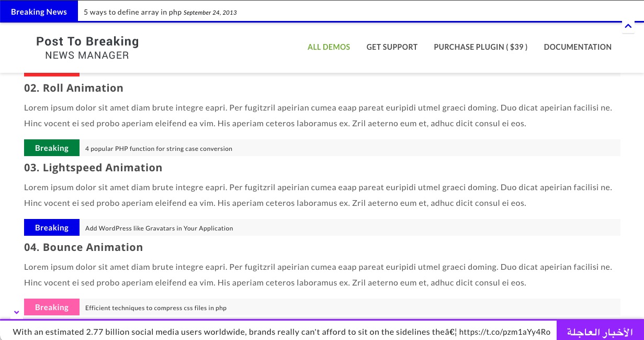Click the green Breaking label
This screenshot has height=340, width=644.
coord(52,148)
